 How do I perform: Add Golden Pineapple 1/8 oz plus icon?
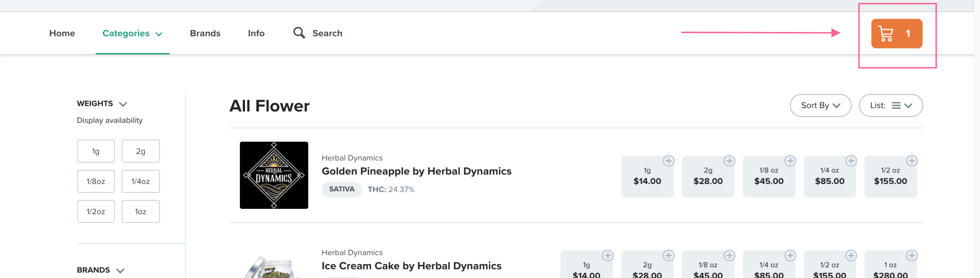click(790, 161)
